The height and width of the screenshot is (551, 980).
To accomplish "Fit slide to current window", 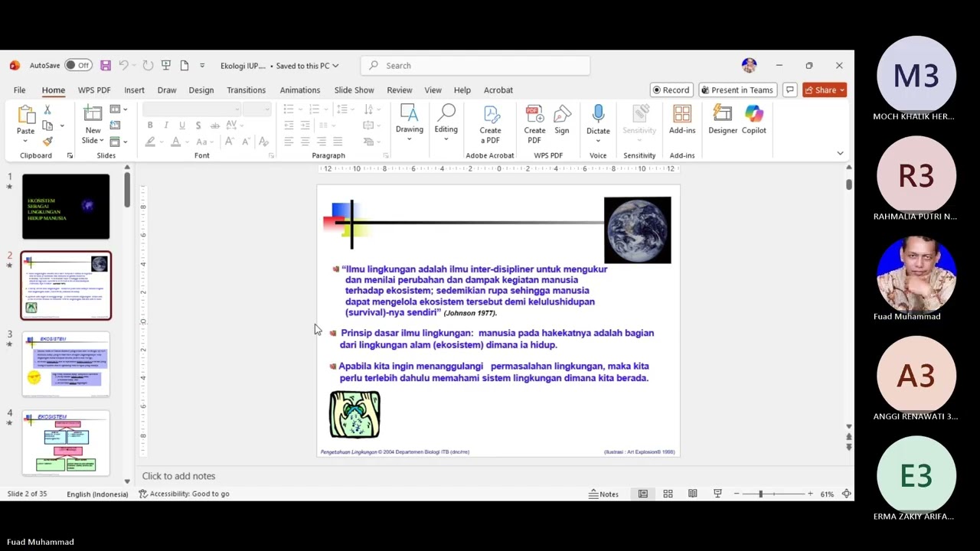I will (x=847, y=494).
